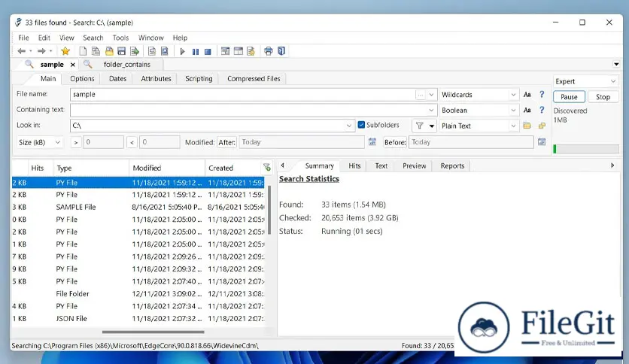The height and width of the screenshot is (364, 629).
Task: Click the second document icon before play
Action: (x=165, y=51)
